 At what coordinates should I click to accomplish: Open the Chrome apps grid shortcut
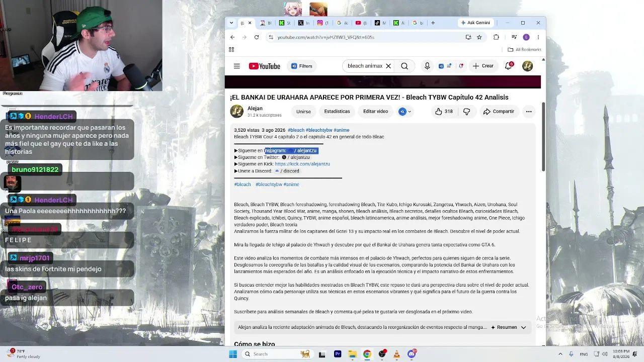[231, 49]
